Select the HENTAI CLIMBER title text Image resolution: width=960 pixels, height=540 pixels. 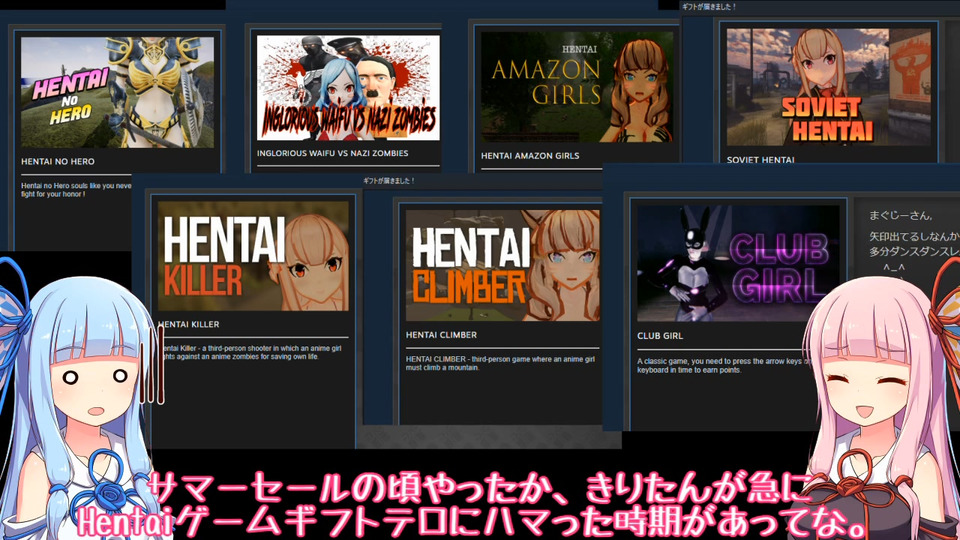(441, 335)
